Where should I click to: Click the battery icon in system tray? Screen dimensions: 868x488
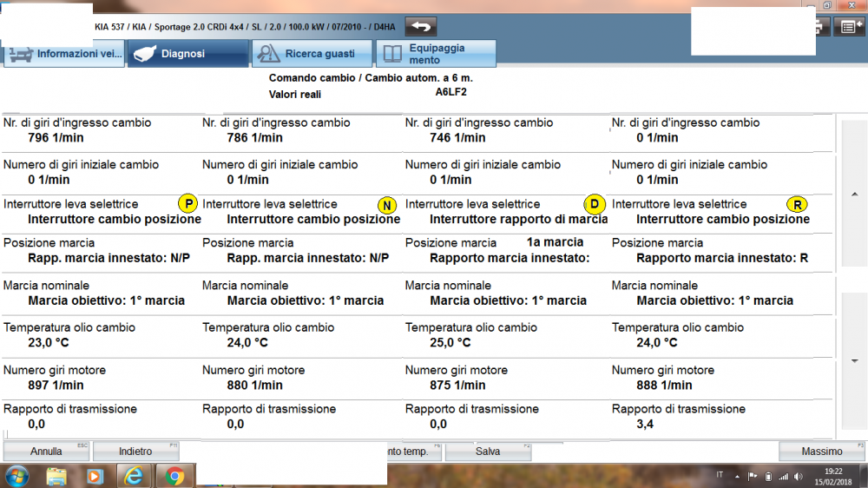pyautogui.click(x=768, y=477)
